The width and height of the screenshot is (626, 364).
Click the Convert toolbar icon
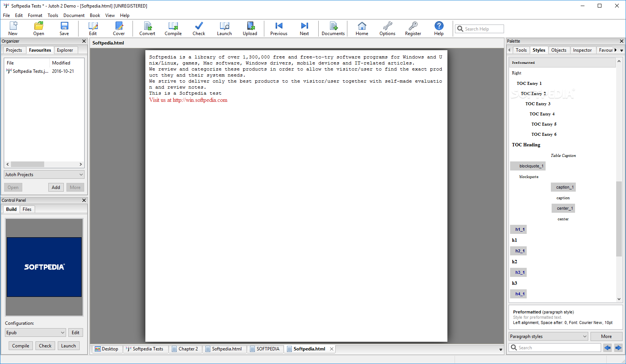tap(147, 29)
